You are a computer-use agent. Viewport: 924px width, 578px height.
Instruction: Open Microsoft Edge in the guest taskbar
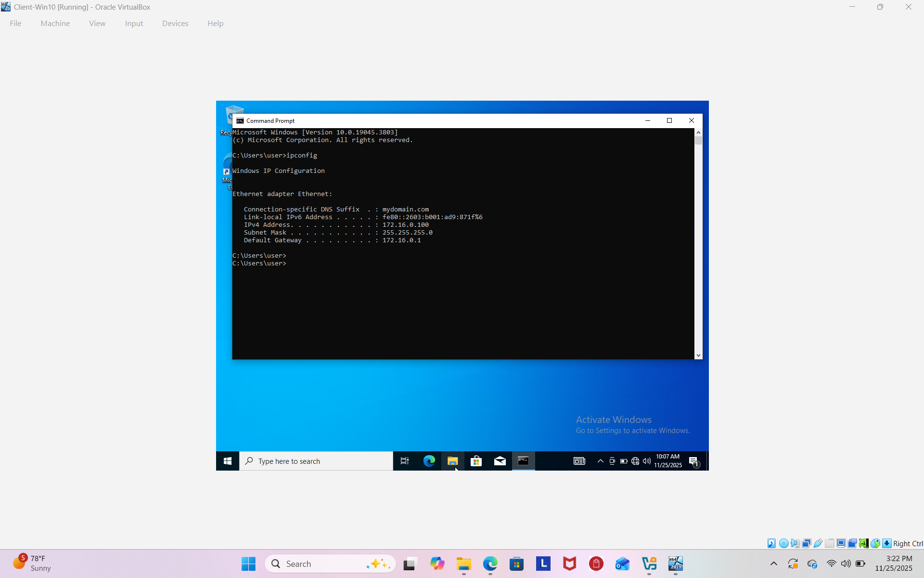tap(429, 461)
